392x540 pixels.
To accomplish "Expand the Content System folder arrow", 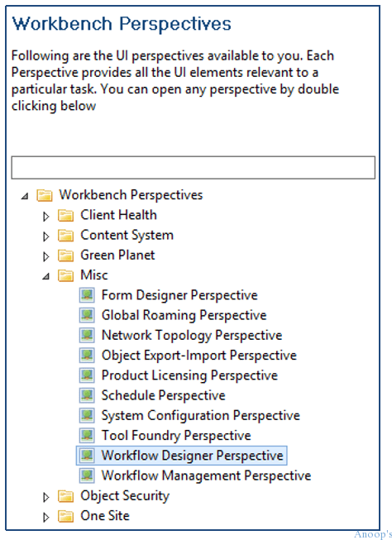I will pyautogui.click(x=45, y=237).
